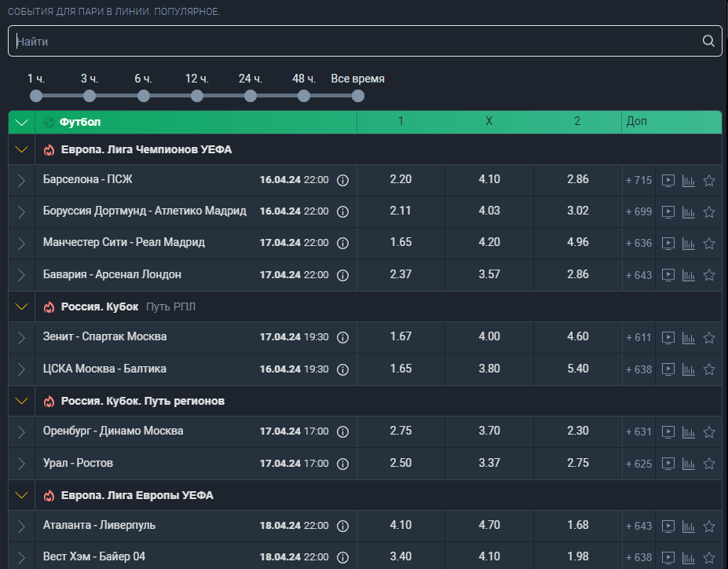This screenshot has width=728, height=569.
Task: Set time filter to 12 ч.
Action: click(197, 96)
